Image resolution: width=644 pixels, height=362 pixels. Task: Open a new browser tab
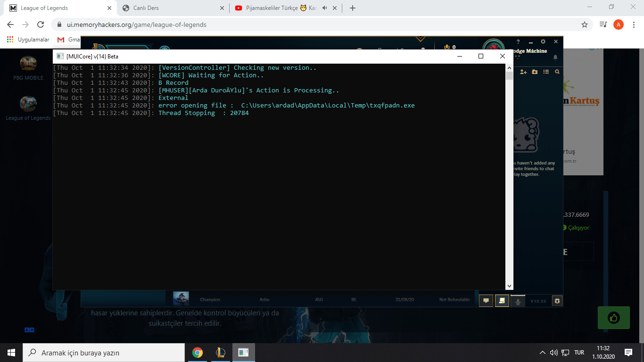pyautogui.click(x=353, y=8)
